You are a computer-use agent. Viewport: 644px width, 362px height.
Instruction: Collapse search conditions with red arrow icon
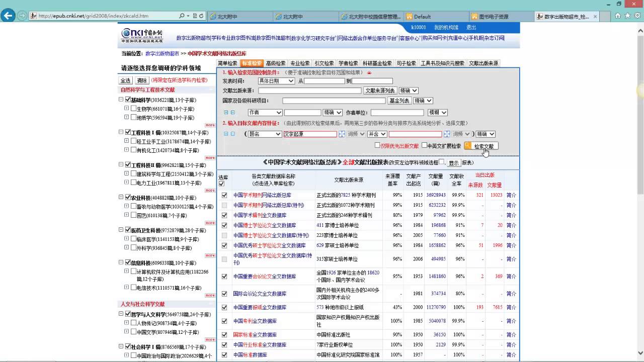(369, 72)
